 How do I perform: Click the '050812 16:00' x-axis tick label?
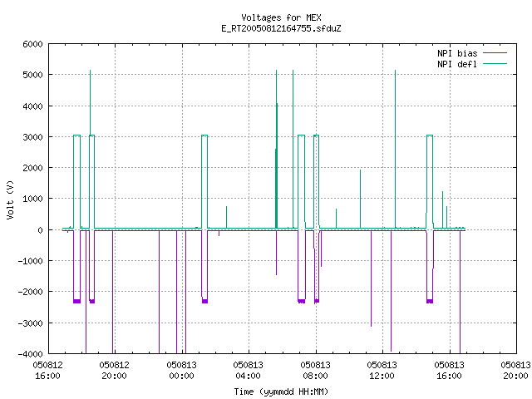48,371
